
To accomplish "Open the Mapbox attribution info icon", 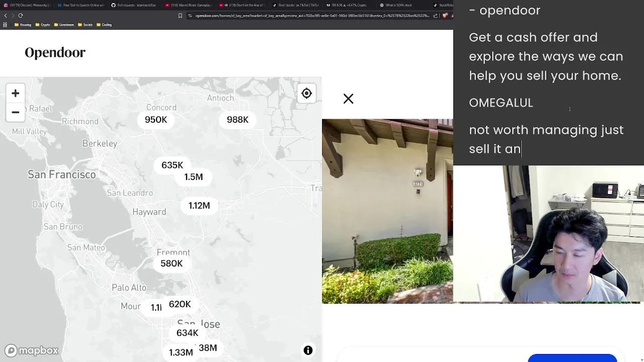I will tap(308, 350).
